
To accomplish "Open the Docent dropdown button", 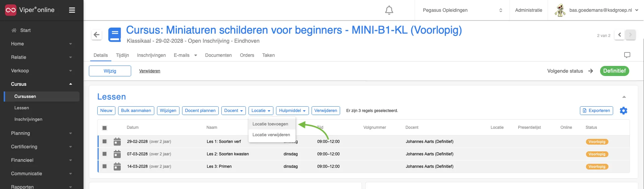I will (x=233, y=111).
